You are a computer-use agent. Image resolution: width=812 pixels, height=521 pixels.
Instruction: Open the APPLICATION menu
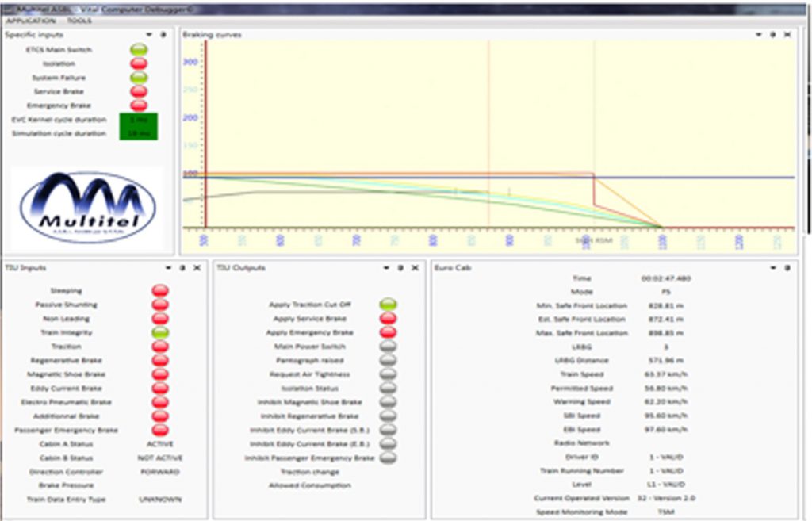pyautogui.click(x=30, y=21)
